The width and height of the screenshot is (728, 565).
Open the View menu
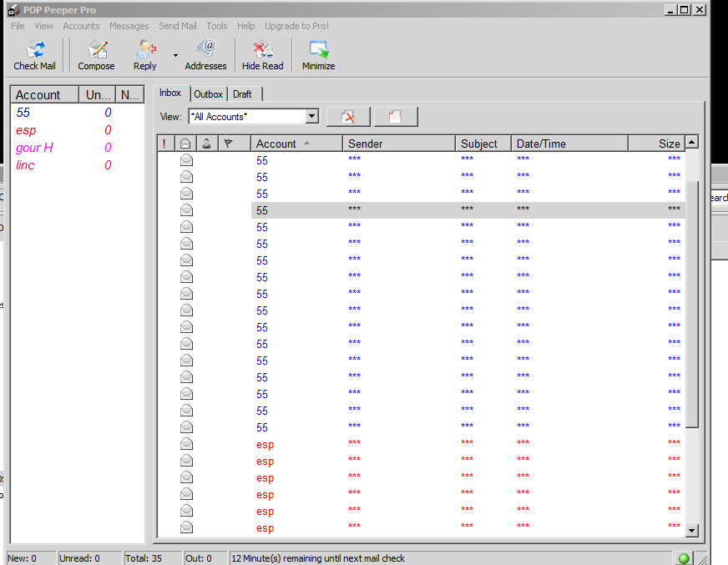click(x=43, y=26)
